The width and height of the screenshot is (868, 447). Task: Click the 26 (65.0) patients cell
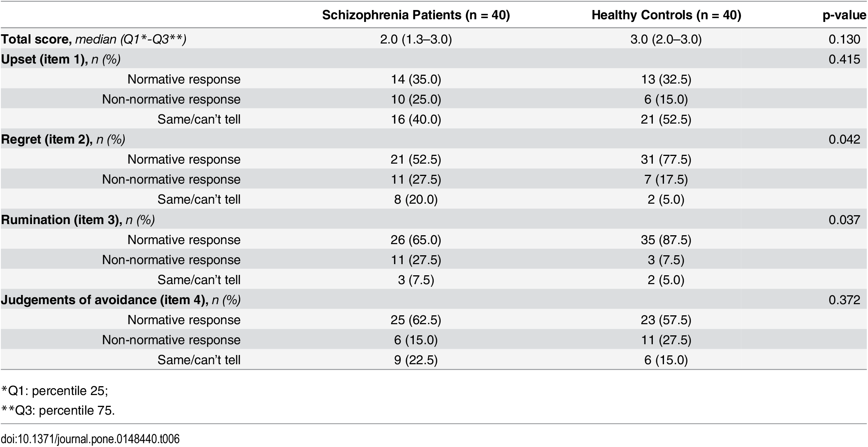pos(416,240)
